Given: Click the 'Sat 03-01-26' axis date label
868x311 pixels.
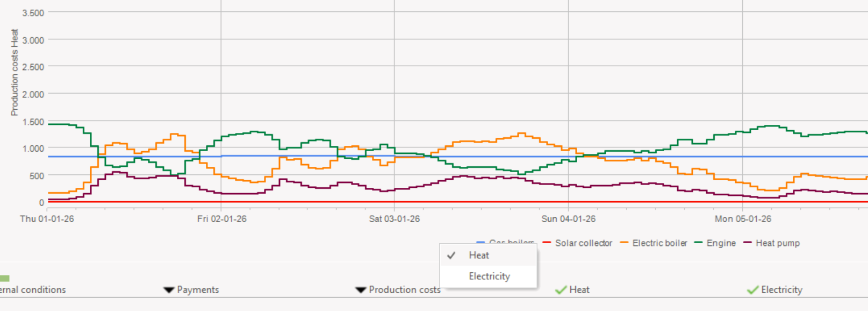Looking at the screenshot, I should coord(394,219).
